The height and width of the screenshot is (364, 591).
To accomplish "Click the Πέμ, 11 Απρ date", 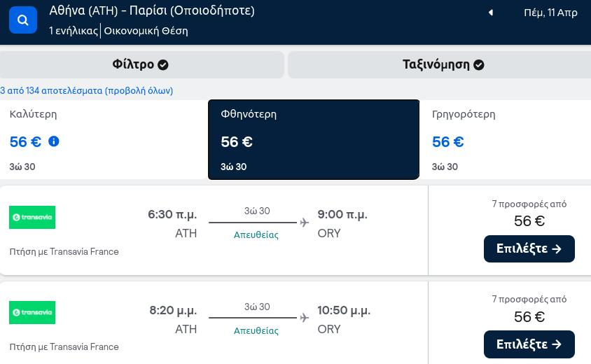I will tap(550, 13).
